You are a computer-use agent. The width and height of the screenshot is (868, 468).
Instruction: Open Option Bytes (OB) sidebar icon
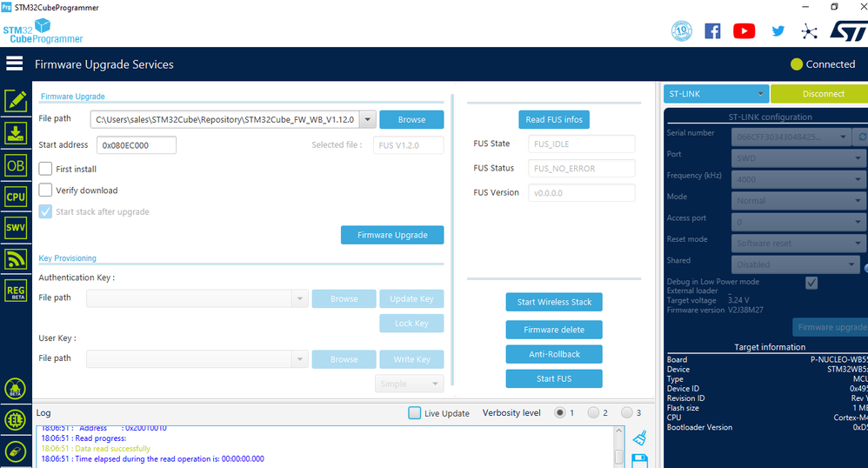[16, 165]
